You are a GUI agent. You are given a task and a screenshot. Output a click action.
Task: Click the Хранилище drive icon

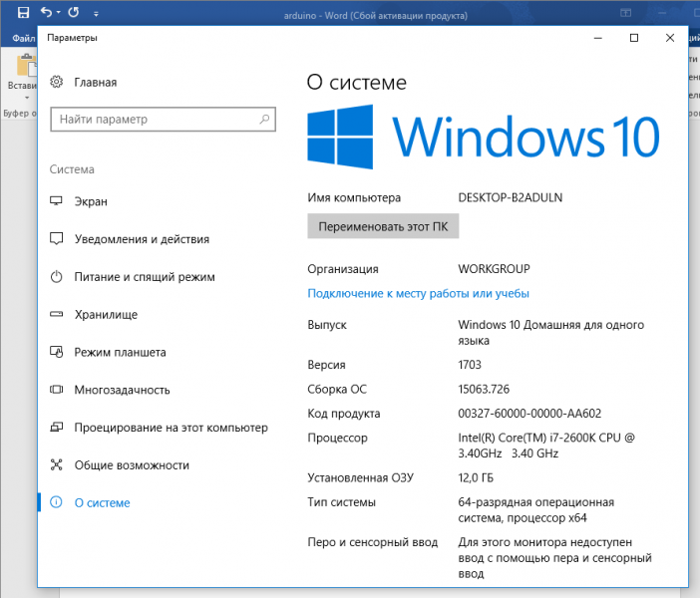tap(56, 314)
